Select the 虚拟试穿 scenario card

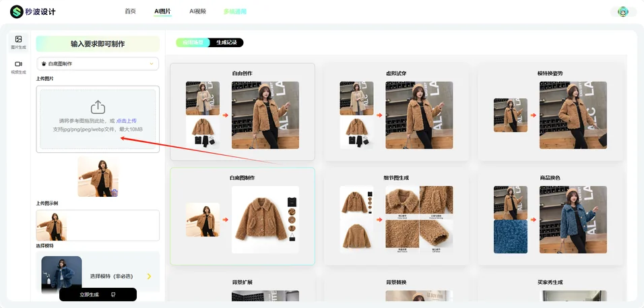(x=396, y=112)
